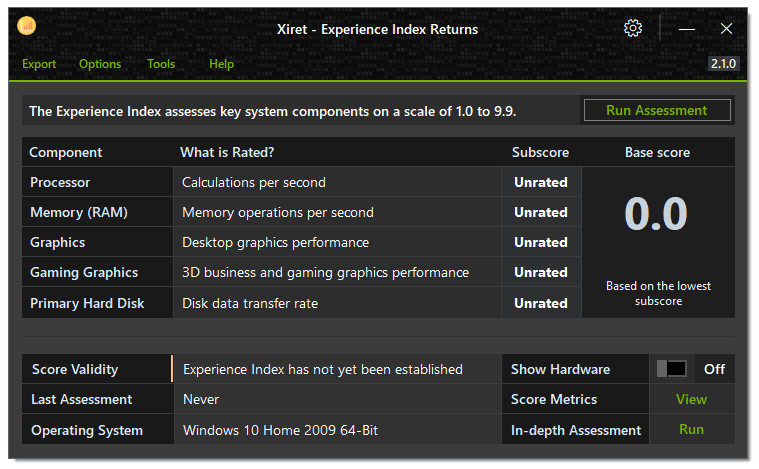Click the Off label beside Show Hardware
Screen dimensions: 759x469
pos(714,369)
